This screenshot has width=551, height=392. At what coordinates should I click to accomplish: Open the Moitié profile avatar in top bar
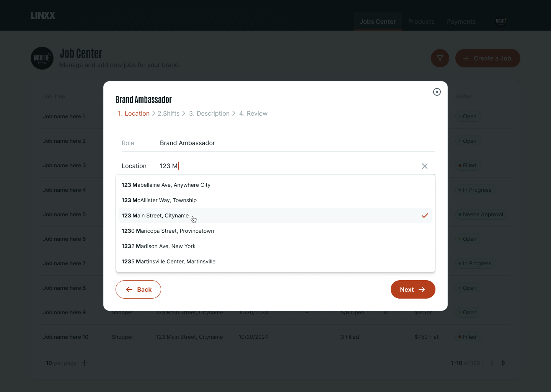click(501, 21)
